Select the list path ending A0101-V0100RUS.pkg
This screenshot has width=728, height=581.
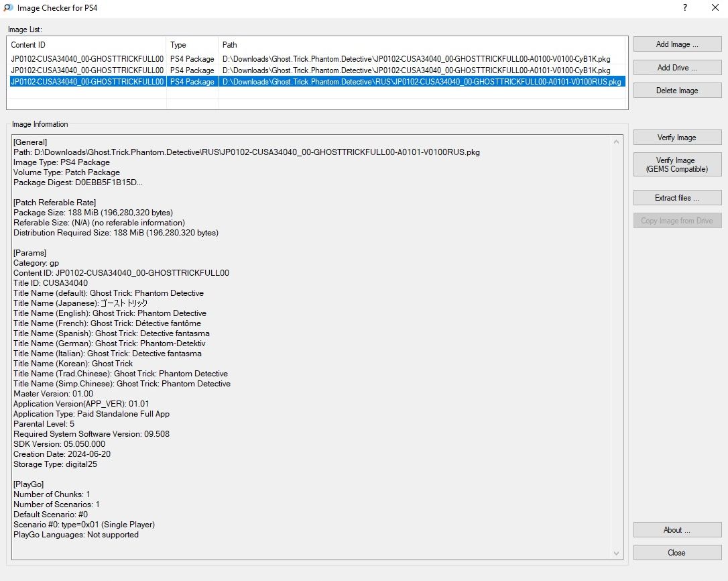pos(422,82)
